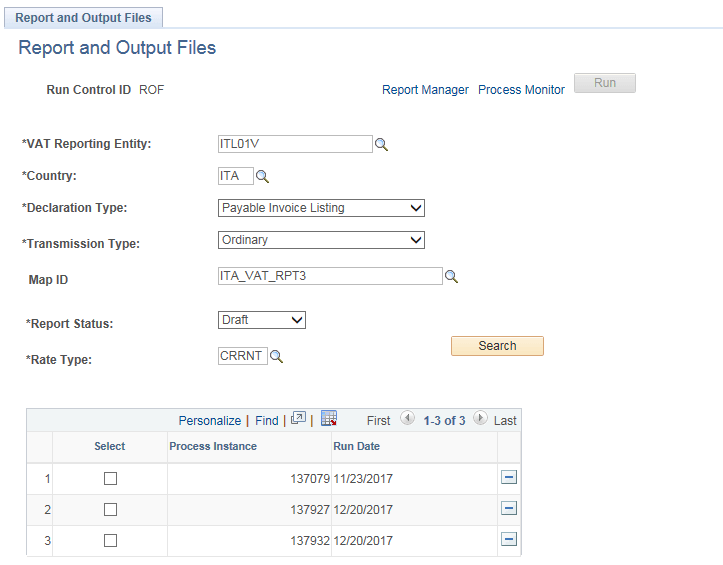
Task: Click process instance 137932 cell
Action: pyautogui.click(x=310, y=541)
